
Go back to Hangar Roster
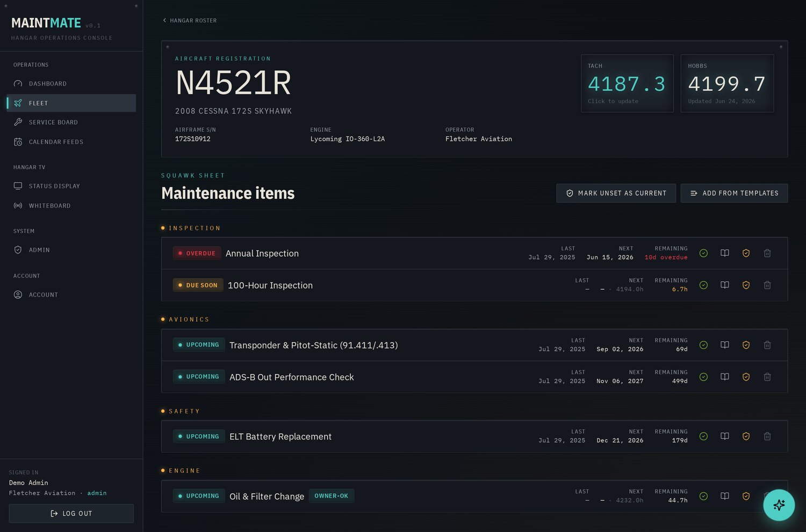[190, 20]
